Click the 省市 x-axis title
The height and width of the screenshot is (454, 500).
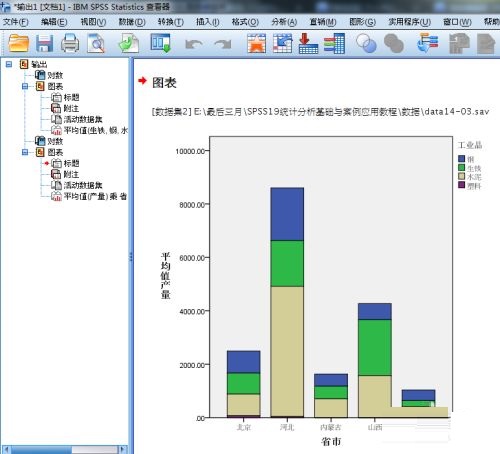click(331, 442)
